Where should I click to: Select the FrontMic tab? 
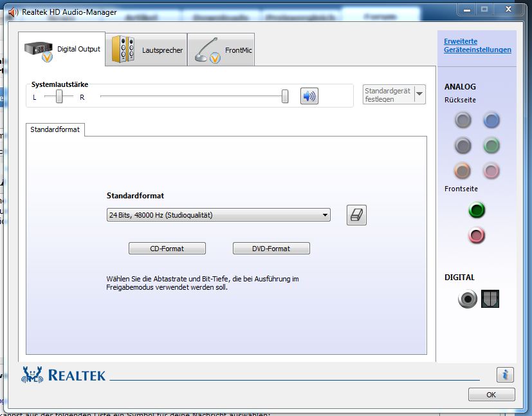tap(221, 50)
